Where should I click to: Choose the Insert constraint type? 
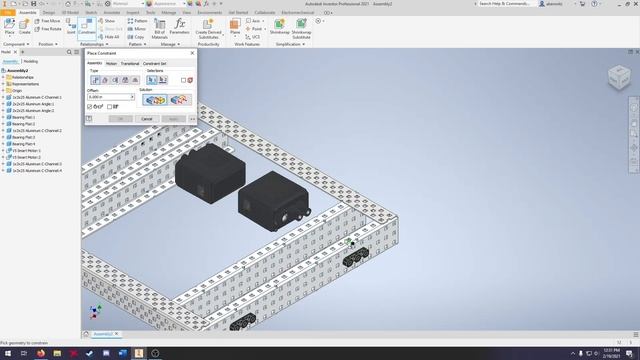point(125,80)
